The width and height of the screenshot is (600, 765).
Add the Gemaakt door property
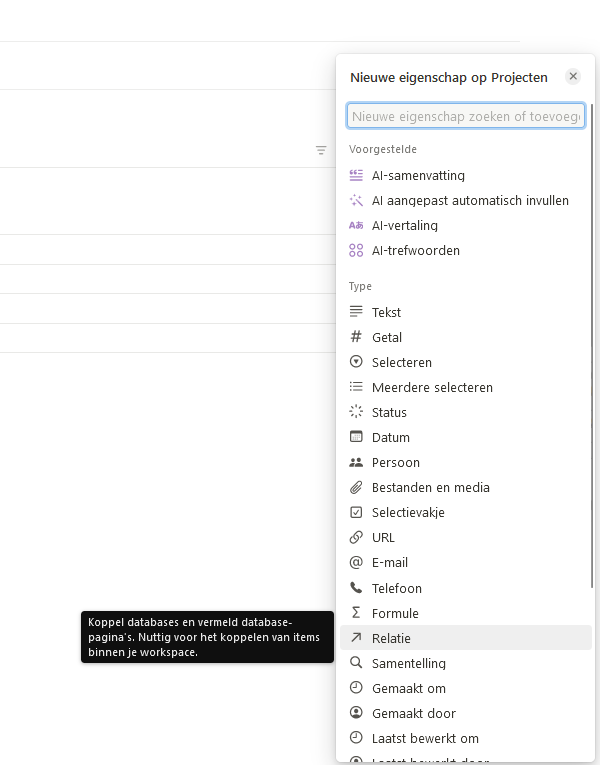(466, 713)
